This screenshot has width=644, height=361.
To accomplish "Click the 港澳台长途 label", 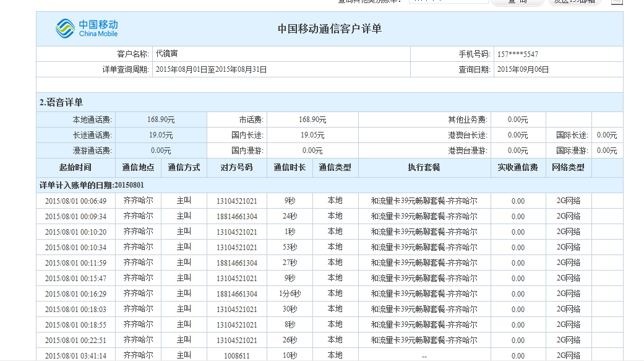I will pyautogui.click(x=468, y=135).
